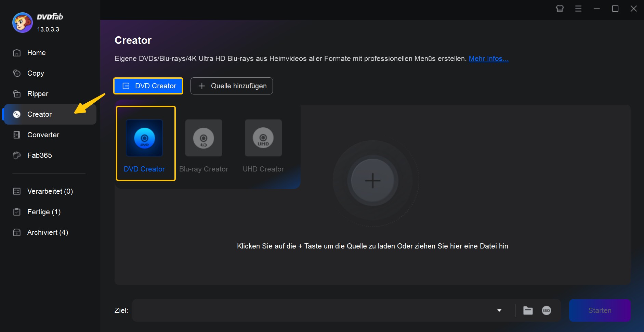Open the Quelle hinzufügen menu
Viewport: 644px width, 332px height.
tap(231, 86)
